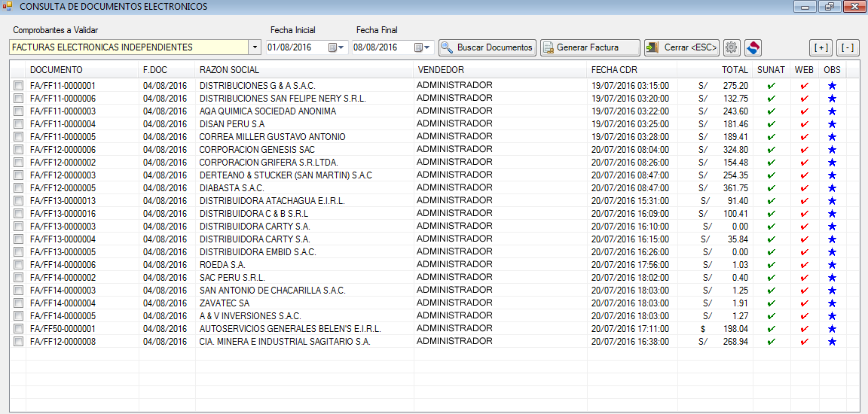Screen dimensions: 868x414
Task: Click the SUNAT column header
Action: coord(771,70)
